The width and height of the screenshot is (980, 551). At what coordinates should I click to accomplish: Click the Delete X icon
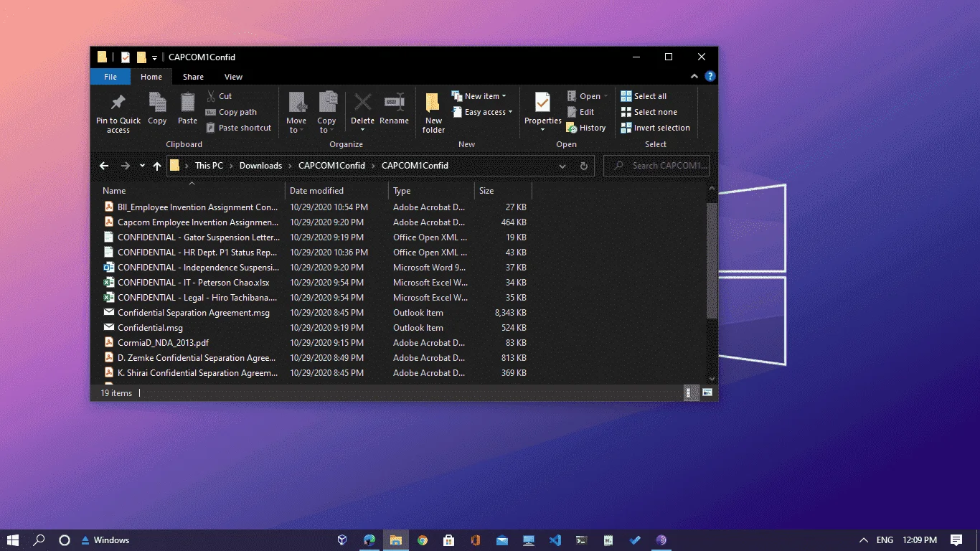[x=363, y=102]
